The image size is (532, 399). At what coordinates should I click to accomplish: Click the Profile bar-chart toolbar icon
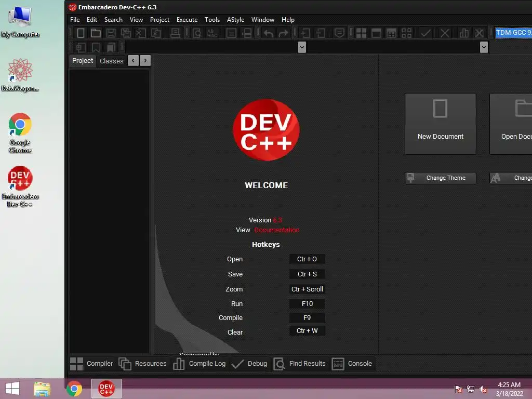(x=464, y=33)
